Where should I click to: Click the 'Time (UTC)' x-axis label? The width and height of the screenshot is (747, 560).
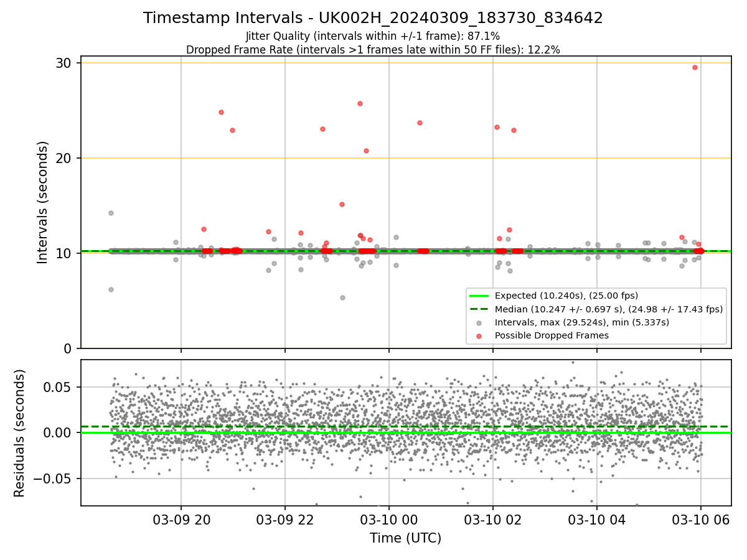[405, 538]
